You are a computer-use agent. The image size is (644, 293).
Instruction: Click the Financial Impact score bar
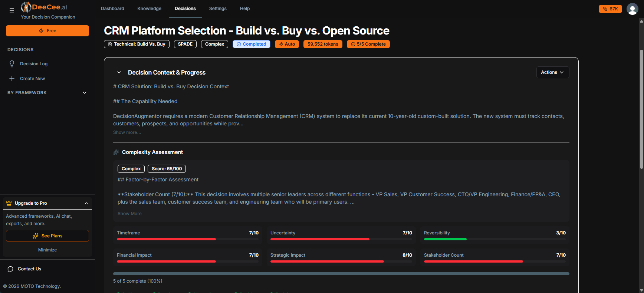pyautogui.click(x=188, y=261)
